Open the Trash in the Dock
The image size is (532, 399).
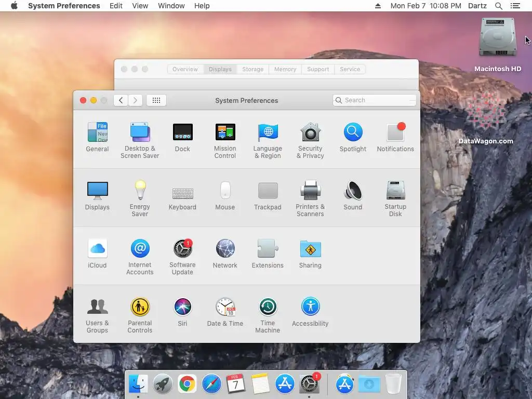[394, 384]
